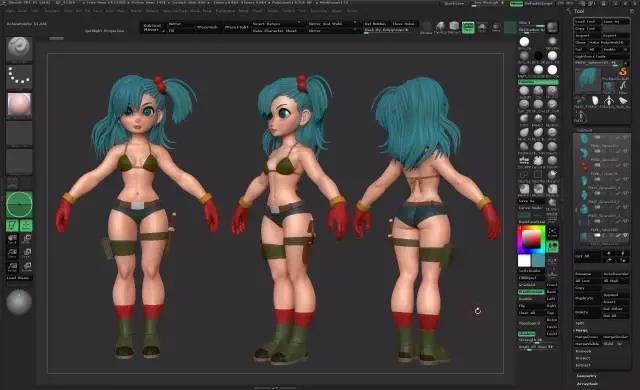Open Lightbox Tools button
This screenshot has width=640, height=390.
tap(602, 56)
